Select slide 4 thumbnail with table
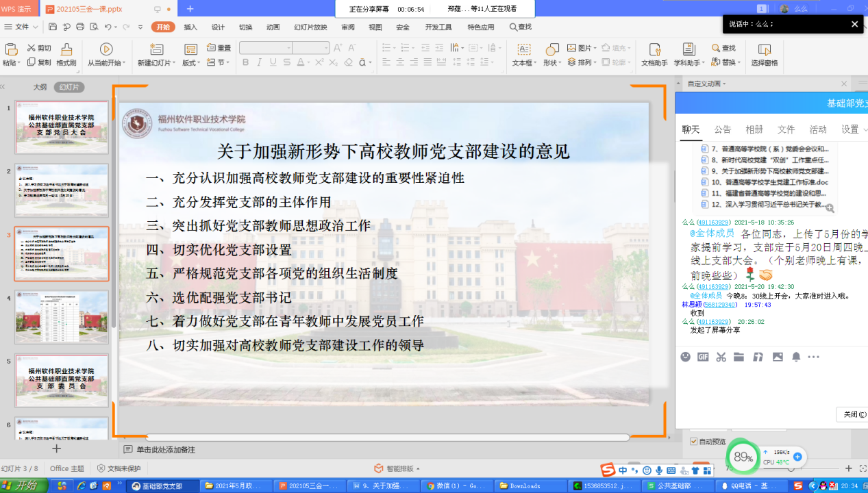Viewport: 868px width, 493px height. tap(62, 317)
